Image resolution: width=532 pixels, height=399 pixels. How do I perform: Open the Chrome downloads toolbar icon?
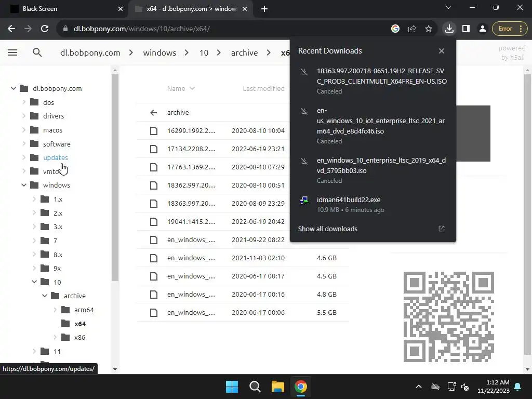[449, 29]
